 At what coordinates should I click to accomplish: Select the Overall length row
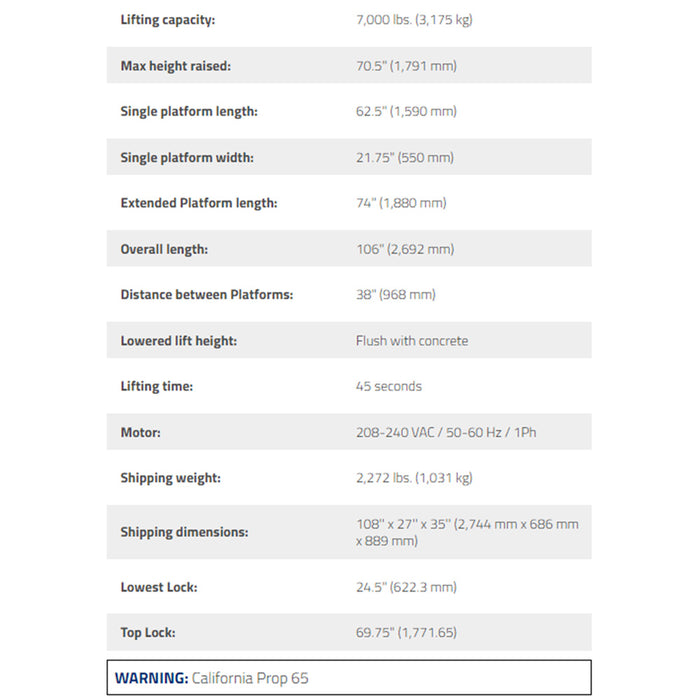coord(349,248)
